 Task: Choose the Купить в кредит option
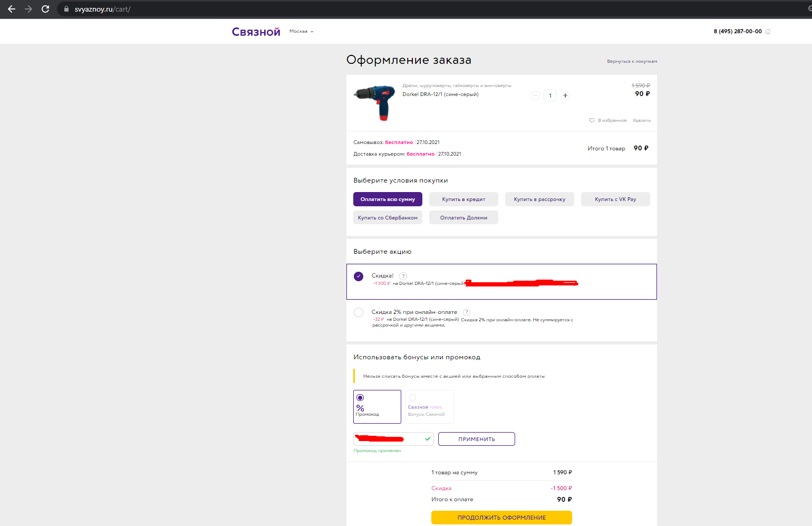pyautogui.click(x=463, y=199)
